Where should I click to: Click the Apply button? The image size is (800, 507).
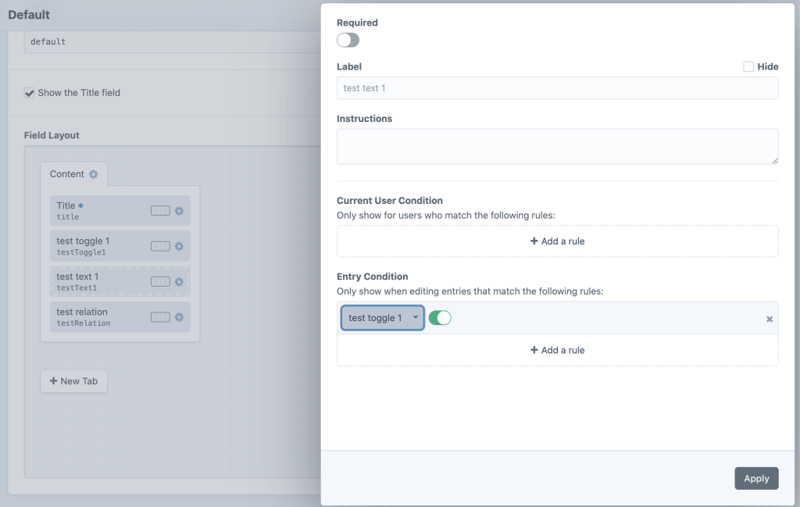coord(756,478)
